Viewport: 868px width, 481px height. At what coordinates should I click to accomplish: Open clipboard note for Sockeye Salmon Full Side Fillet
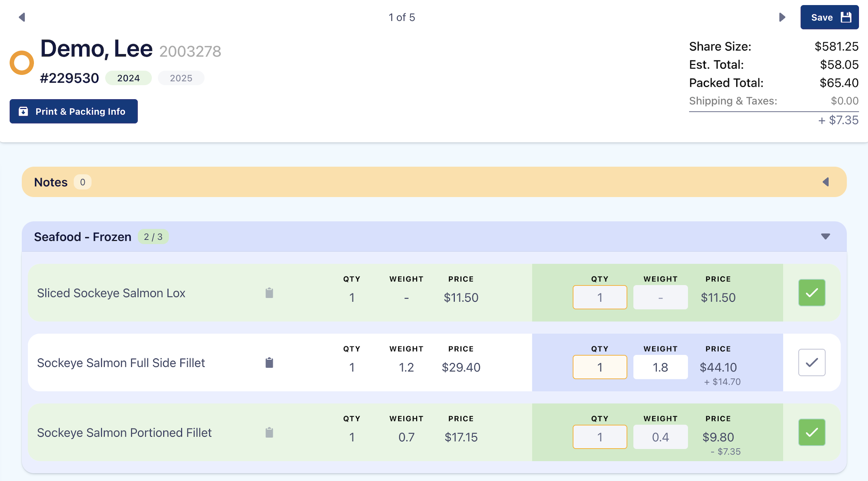point(269,363)
